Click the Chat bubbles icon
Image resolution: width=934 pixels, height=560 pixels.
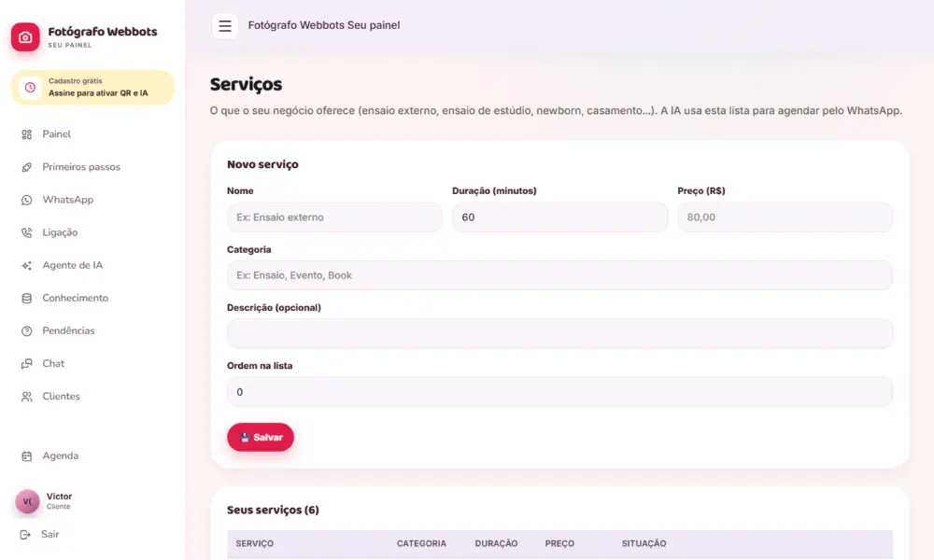click(x=27, y=364)
